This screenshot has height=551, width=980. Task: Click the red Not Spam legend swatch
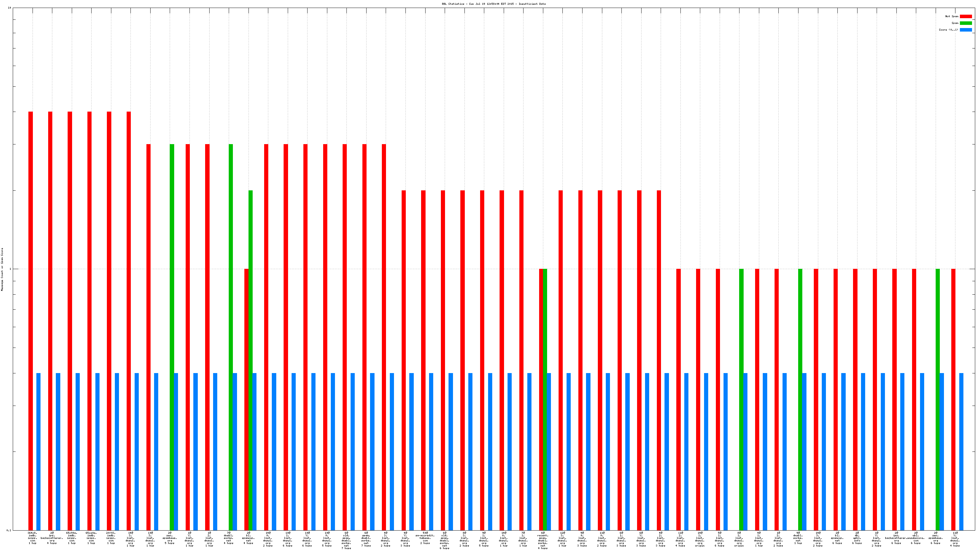(x=966, y=16)
